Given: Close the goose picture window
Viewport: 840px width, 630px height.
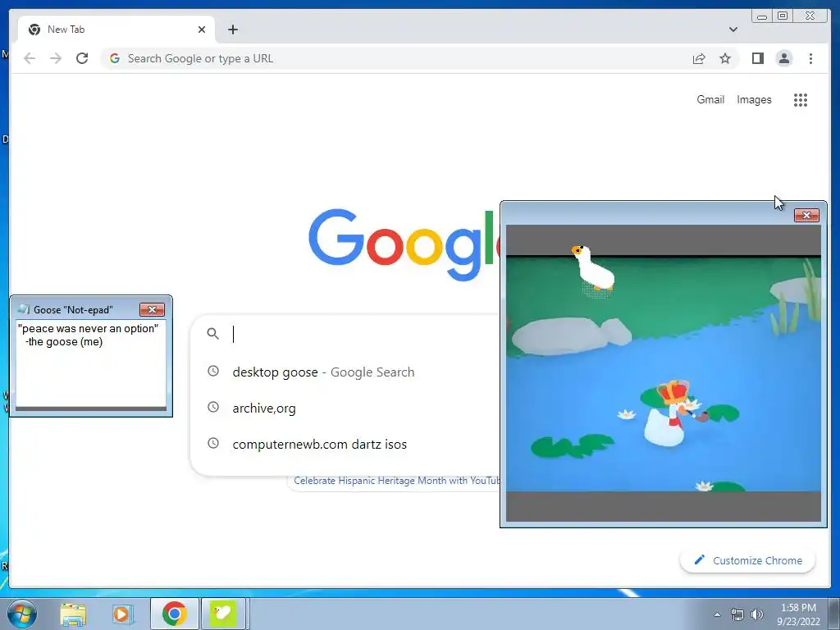Looking at the screenshot, I should pos(806,216).
